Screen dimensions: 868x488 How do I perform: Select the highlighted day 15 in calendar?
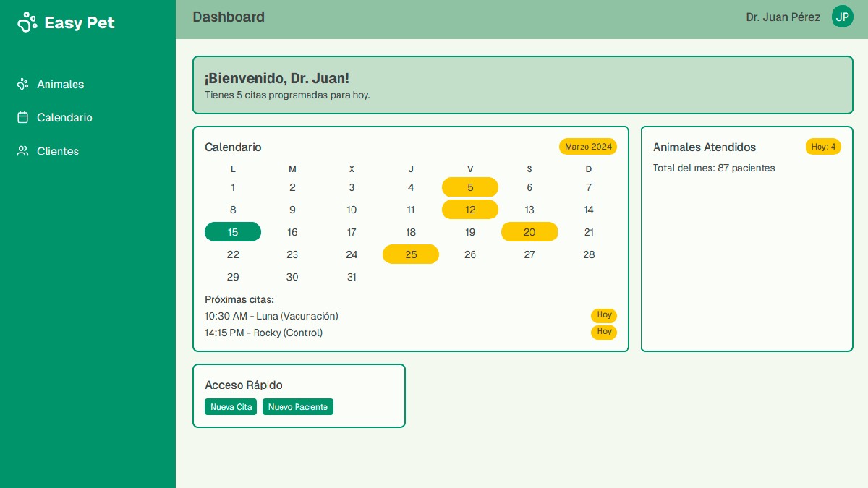click(x=233, y=232)
